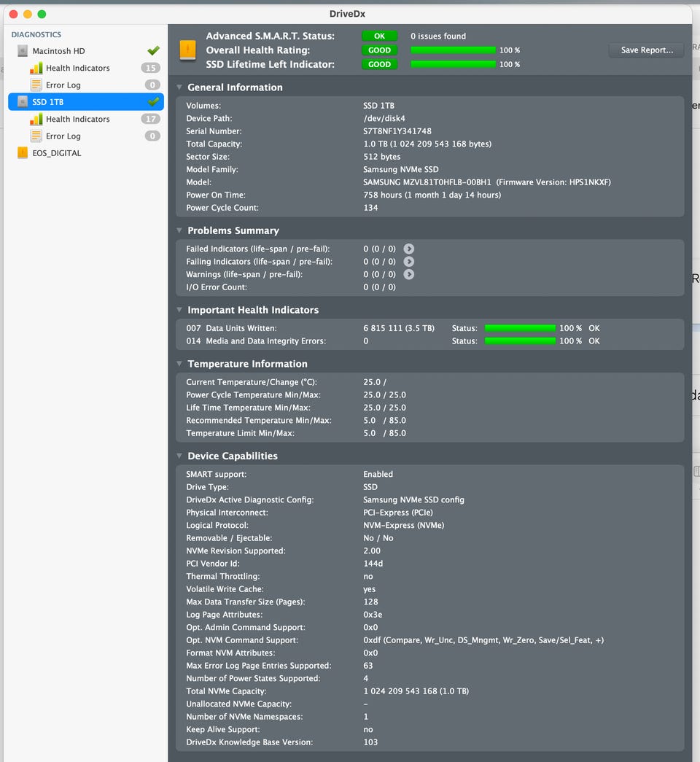Click 'Samsung NVMe SSD config' value
700x762 pixels.
click(x=413, y=499)
